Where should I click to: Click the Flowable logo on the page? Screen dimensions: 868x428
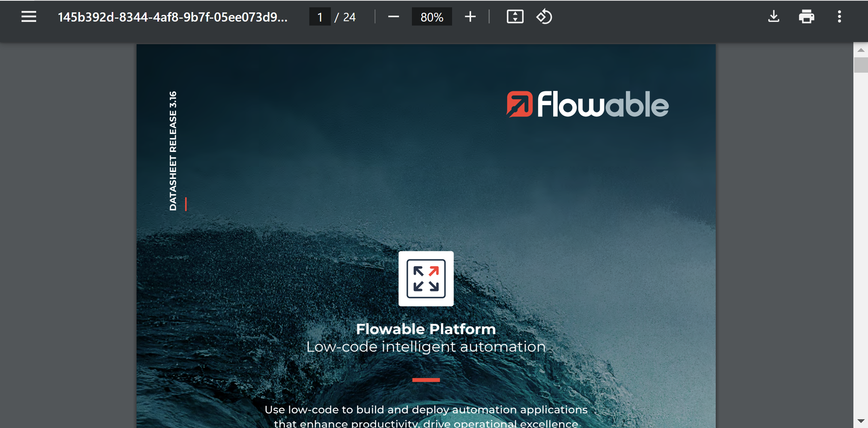(587, 104)
